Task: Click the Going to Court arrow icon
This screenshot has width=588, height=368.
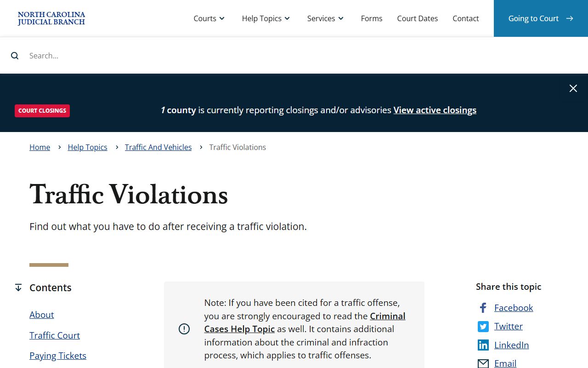Action: [570, 18]
